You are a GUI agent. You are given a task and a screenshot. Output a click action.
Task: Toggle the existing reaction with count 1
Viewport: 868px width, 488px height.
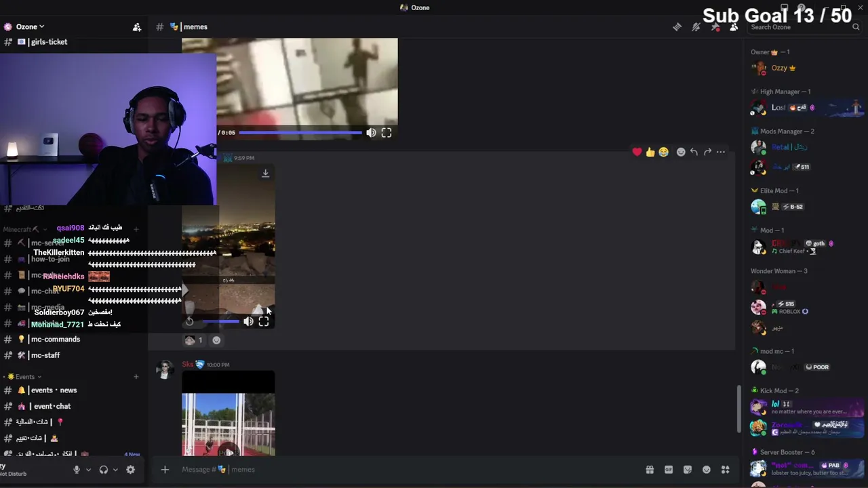[x=193, y=340]
